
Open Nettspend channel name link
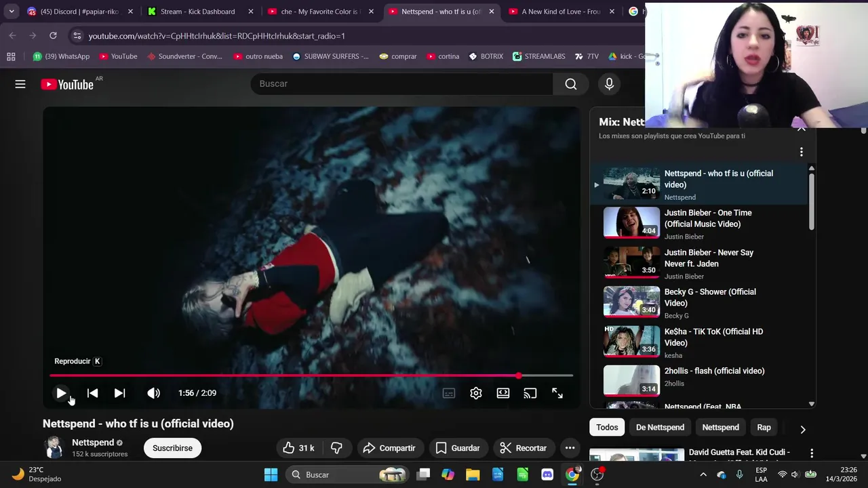(93, 443)
